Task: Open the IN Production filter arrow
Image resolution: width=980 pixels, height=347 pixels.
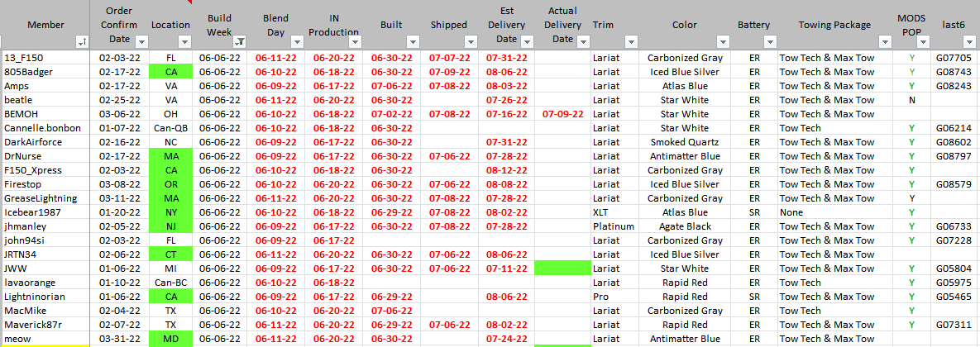Action: click(x=354, y=40)
